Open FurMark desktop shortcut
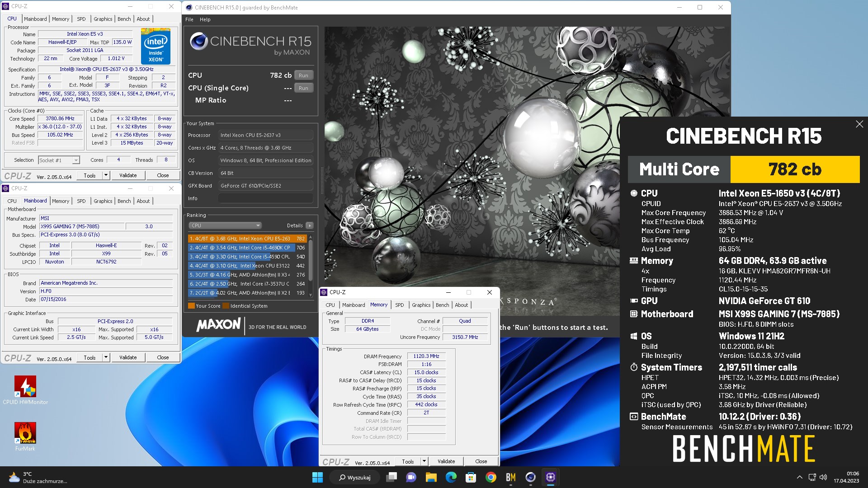Image resolution: width=868 pixels, height=488 pixels. (25, 436)
